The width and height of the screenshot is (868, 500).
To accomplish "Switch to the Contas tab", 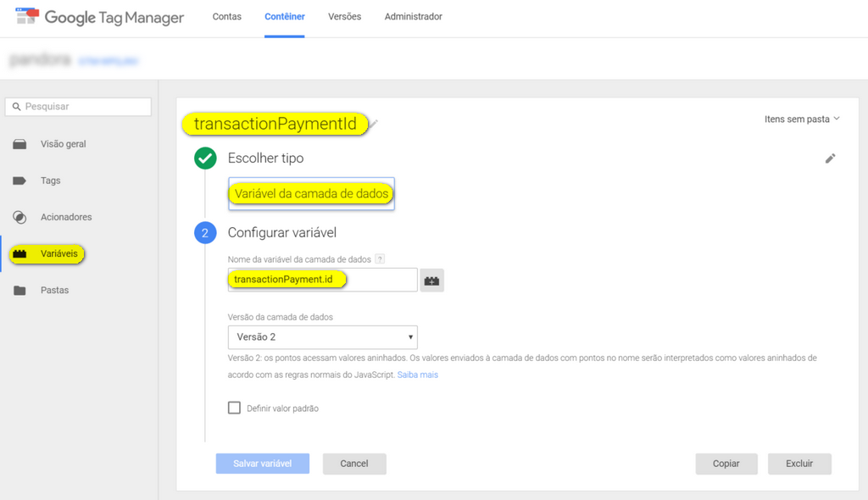I will click(x=226, y=17).
